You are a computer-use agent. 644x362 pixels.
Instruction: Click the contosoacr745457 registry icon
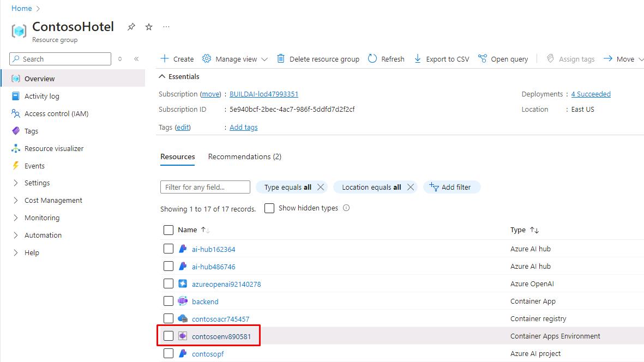point(183,318)
